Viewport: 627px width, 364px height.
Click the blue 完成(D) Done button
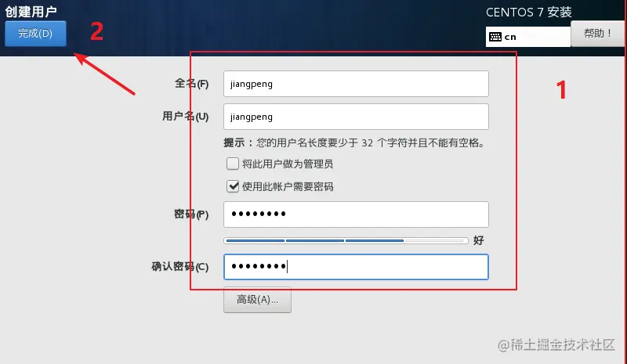(35, 34)
